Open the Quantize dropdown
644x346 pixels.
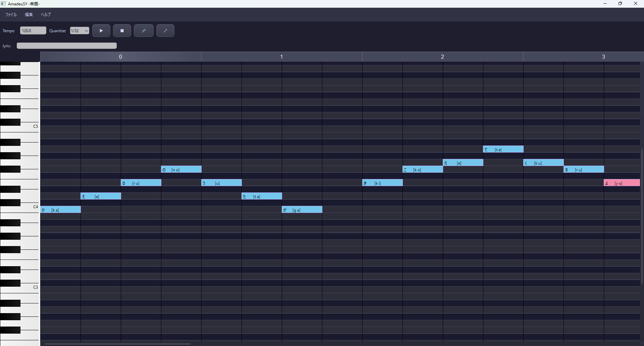tap(86, 31)
